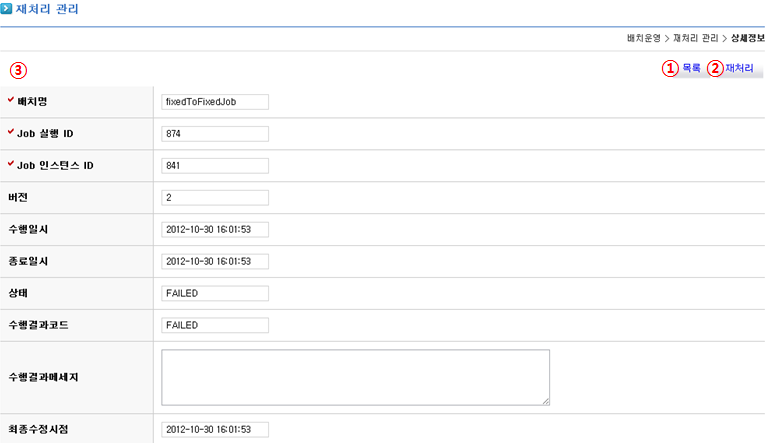The image size is (768, 443).
Task: Click the circled number 3 marker
Action: tap(18, 71)
